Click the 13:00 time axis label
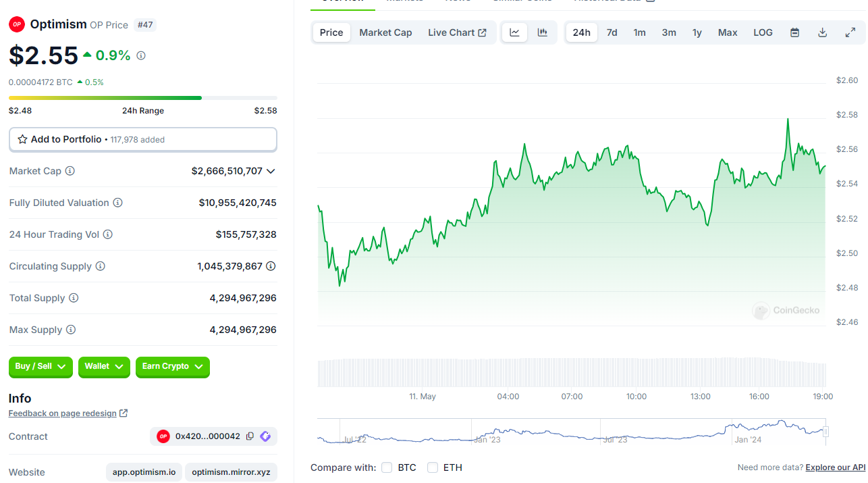Viewport: 868px width, 483px height. click(701, 397)
